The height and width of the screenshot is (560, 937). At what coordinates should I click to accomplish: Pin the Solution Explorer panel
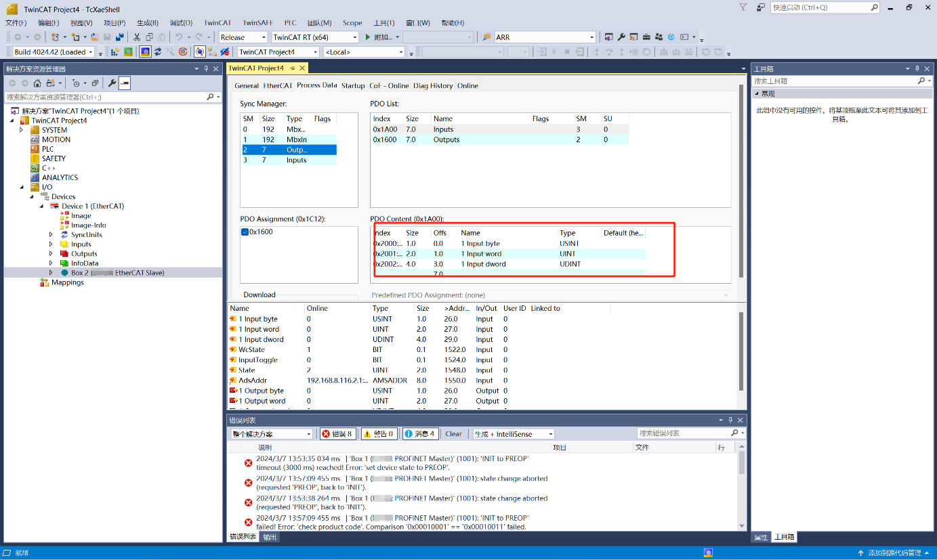[207, 68]
